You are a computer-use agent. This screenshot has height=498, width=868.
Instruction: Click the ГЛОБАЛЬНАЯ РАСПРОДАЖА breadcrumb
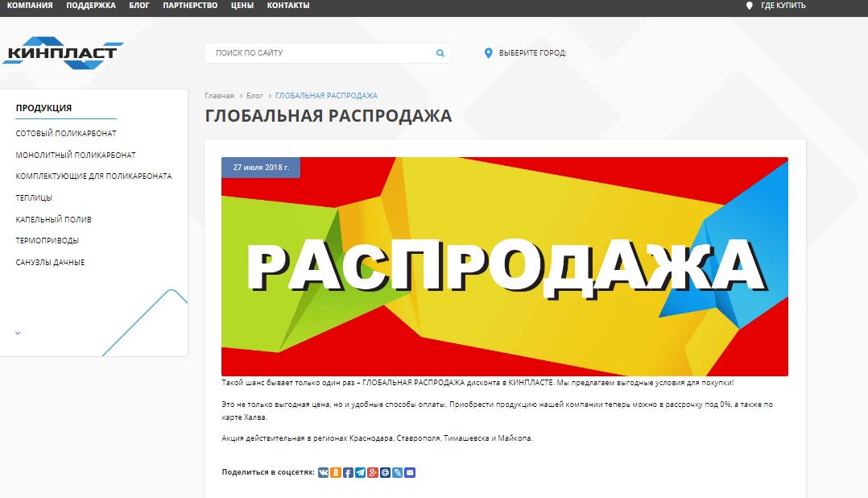pos(326,96)
